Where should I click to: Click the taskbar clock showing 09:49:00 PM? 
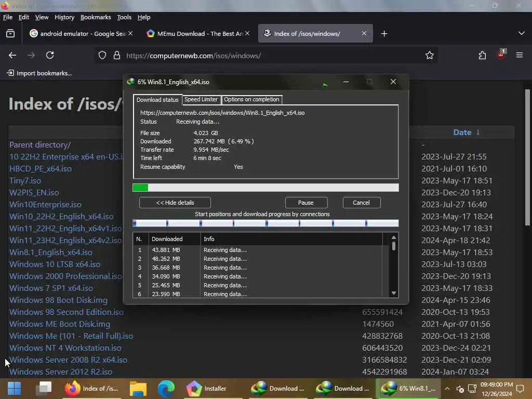coord(497,389)
